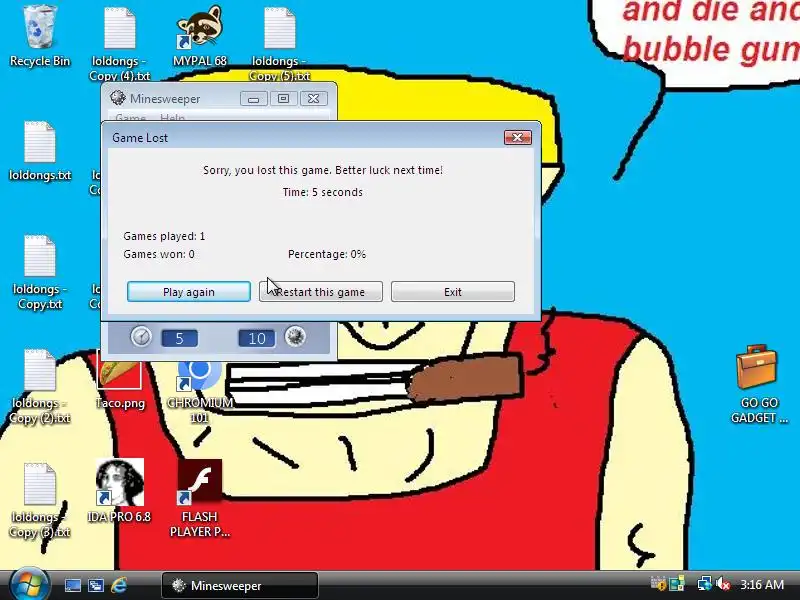Close the Game Lost dialog

tap(518, 137)
